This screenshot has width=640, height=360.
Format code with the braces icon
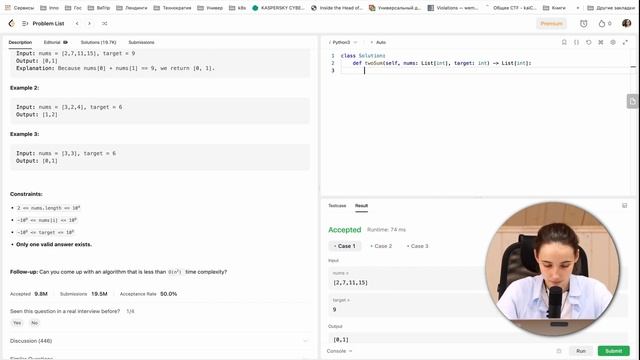[x=576, y=42]
